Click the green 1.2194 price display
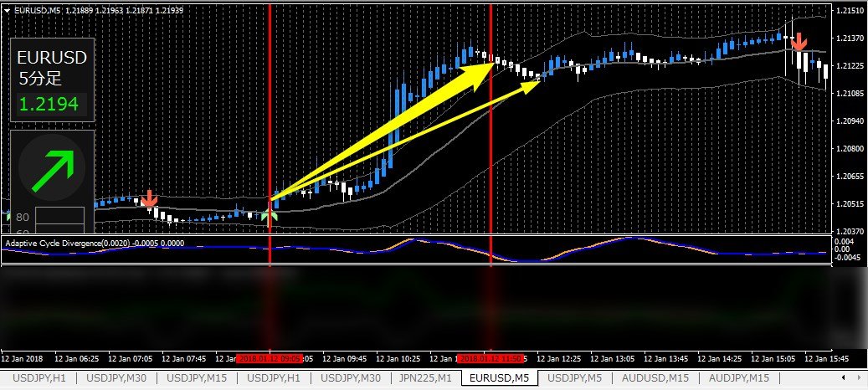This screenshot has height=390, width=868. [49, 105]
